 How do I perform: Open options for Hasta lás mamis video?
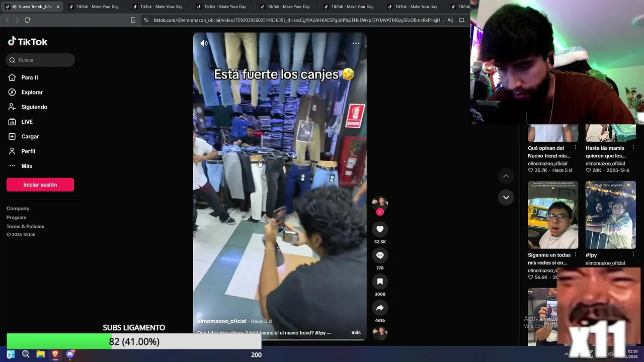tap(633, 148)
